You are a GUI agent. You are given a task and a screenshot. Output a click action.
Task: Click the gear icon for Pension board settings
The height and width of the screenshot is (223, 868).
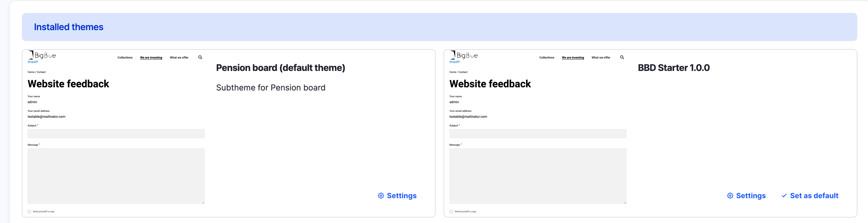point(381,196)
